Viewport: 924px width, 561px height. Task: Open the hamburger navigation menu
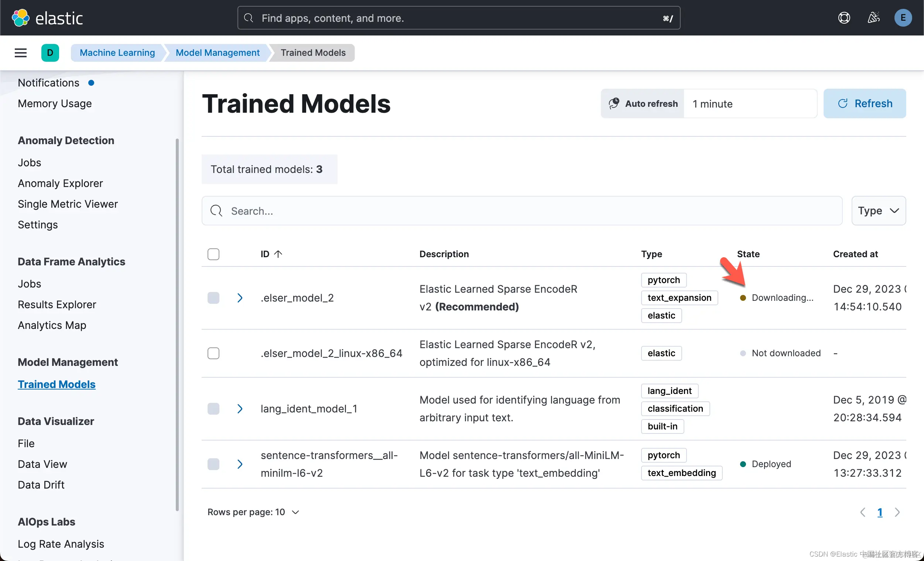pos(21,53)
